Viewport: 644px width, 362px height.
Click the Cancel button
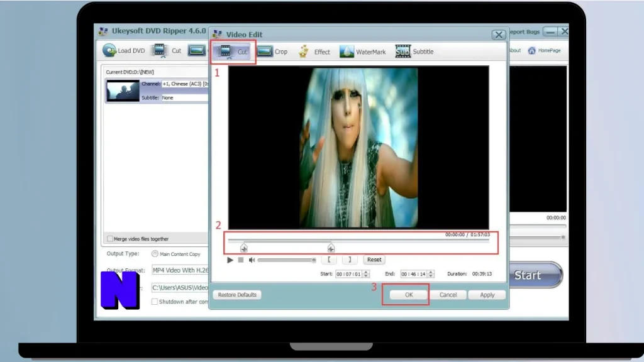(x=448, y=295)
